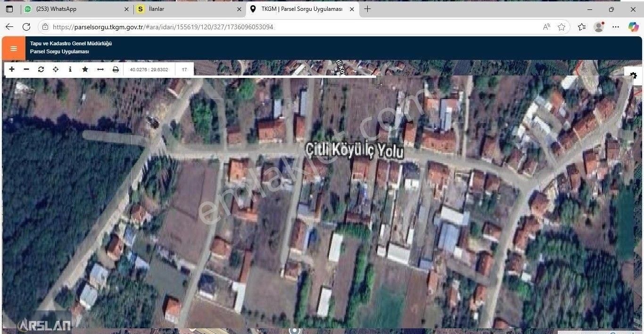Image resolution: width=644 pixels, height=334 pixels.
Task: Switch to the İlanlar tab
Action: [x=189, y=9]
